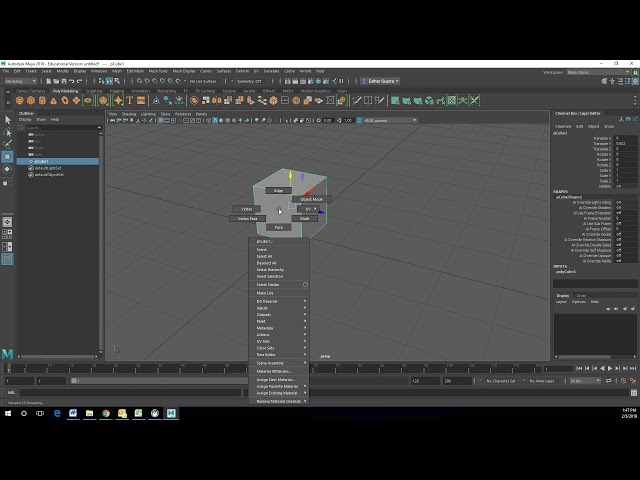Screen dimensions: 640x480
Task: Click the Outliner search field
Action: 60,128
